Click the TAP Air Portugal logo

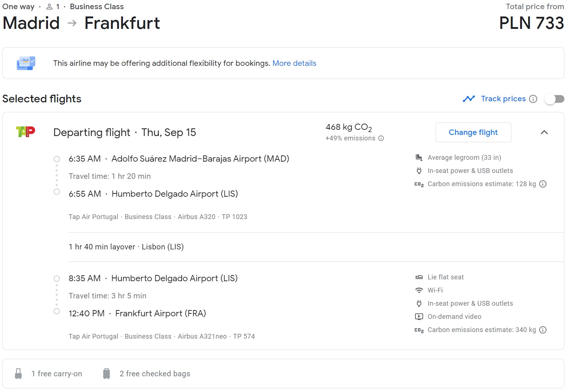26,132
